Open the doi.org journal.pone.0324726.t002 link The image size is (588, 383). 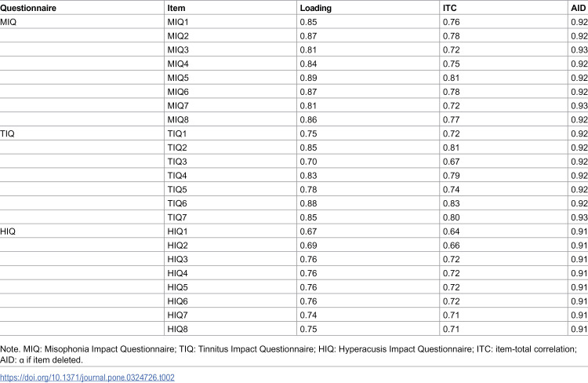coord(87,378)
